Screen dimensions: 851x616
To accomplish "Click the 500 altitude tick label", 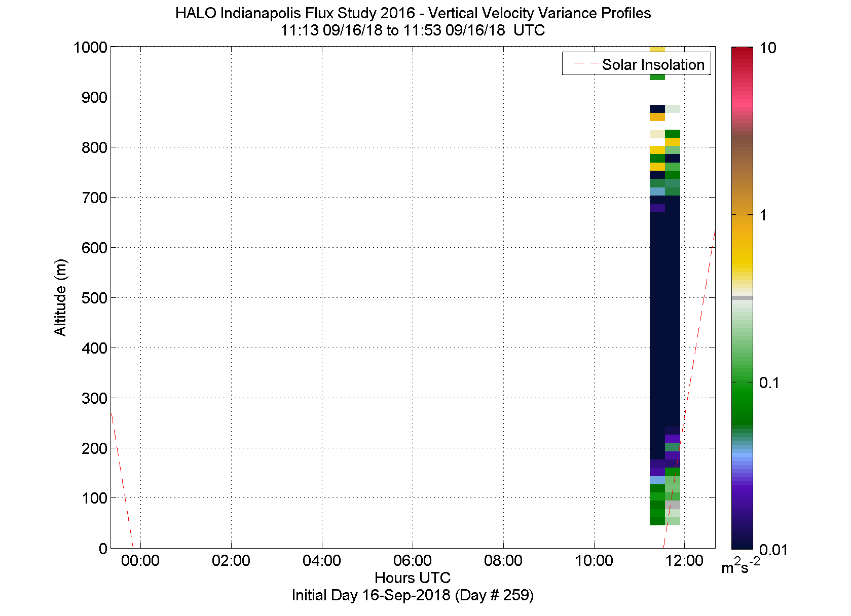I will (x=94, y=298).
